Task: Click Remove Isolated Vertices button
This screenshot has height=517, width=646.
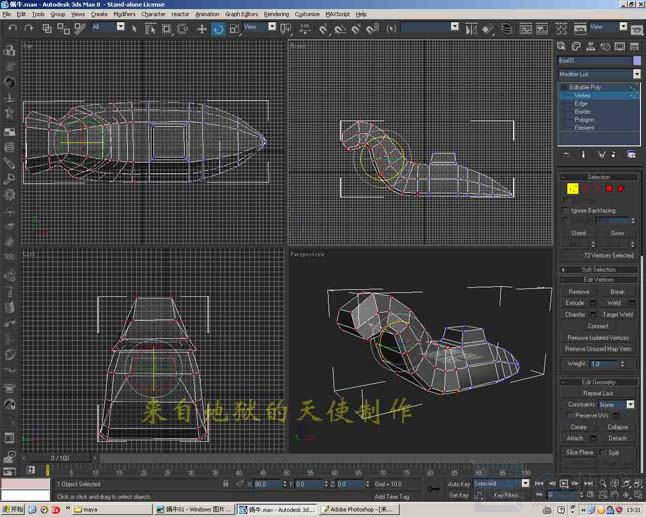Action: [598, 338]
